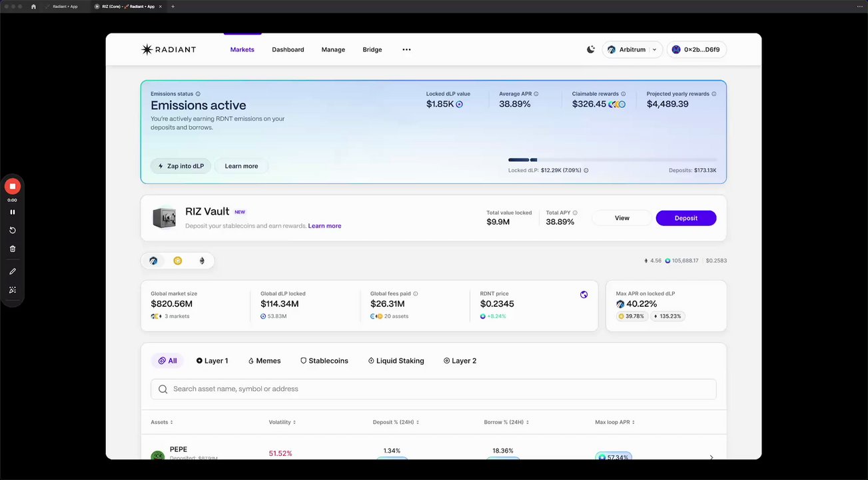Select BNB chain in chain switcher
868x480 pixels.
178,261
